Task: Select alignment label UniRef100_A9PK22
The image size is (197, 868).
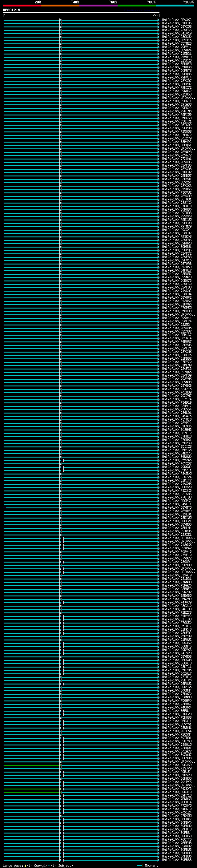Action: [x=177, y=108]
